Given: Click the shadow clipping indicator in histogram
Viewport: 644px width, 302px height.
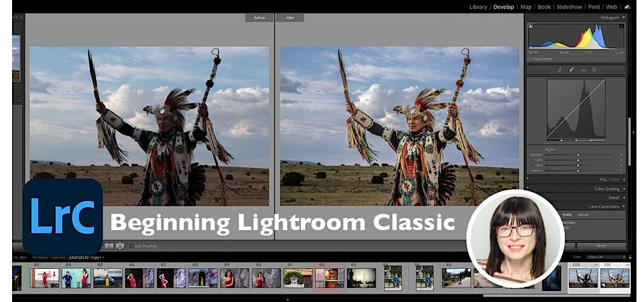Looking at the screenshot, I should click(531, 27).
